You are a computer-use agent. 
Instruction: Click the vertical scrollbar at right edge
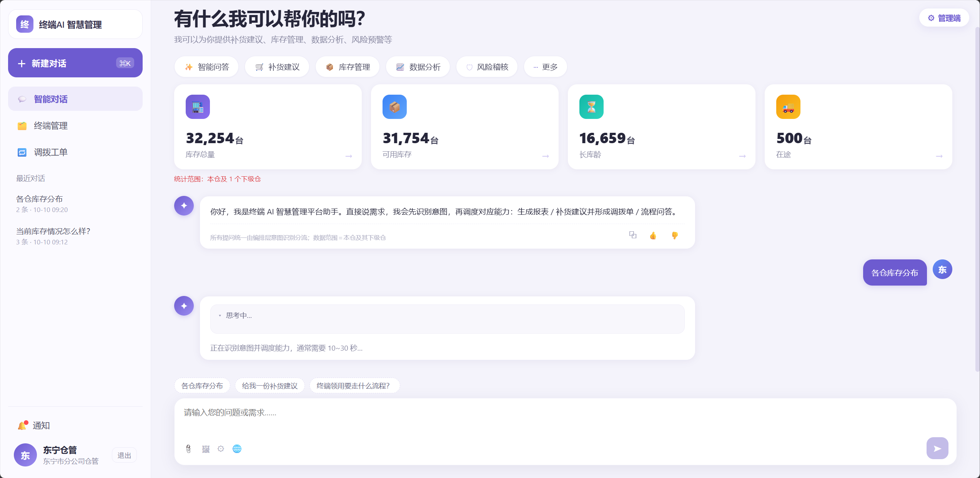[x=977, y=200]
